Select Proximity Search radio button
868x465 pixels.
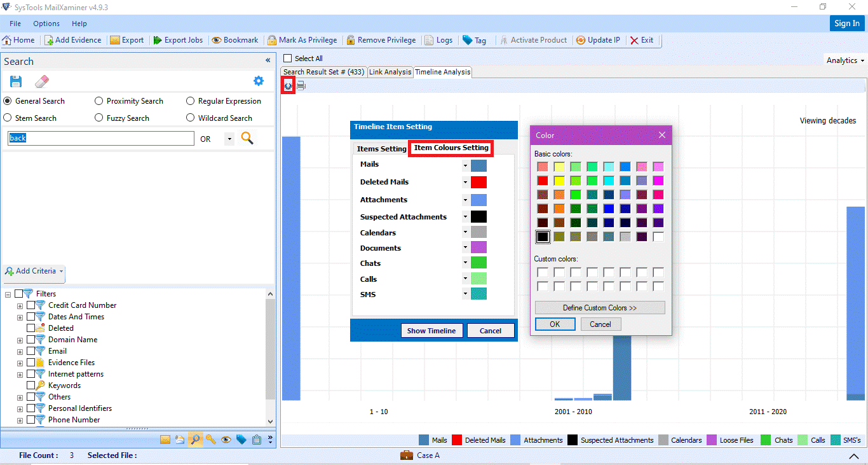98,101
